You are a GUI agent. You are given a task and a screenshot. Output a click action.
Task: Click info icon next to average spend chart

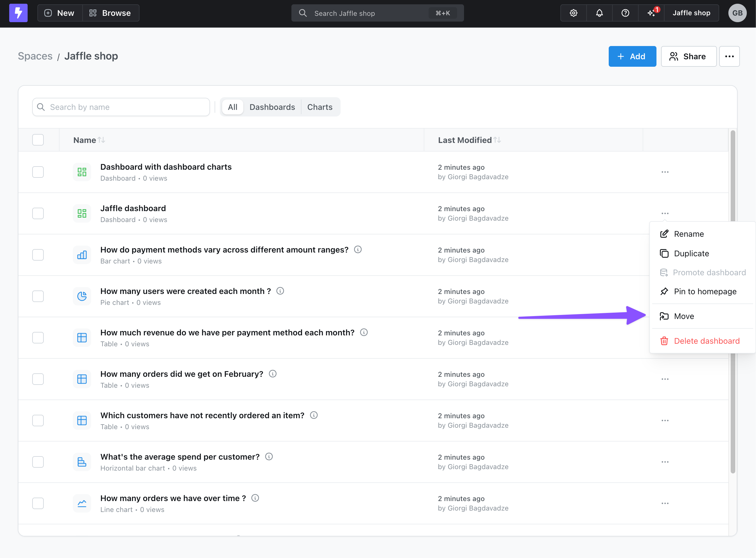pos(269,457)
